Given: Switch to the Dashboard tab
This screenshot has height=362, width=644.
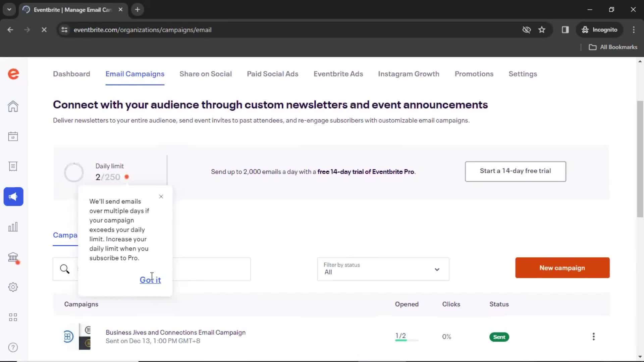Looking at the screenshot, I should pyautogui.click(x=71, y=74).
